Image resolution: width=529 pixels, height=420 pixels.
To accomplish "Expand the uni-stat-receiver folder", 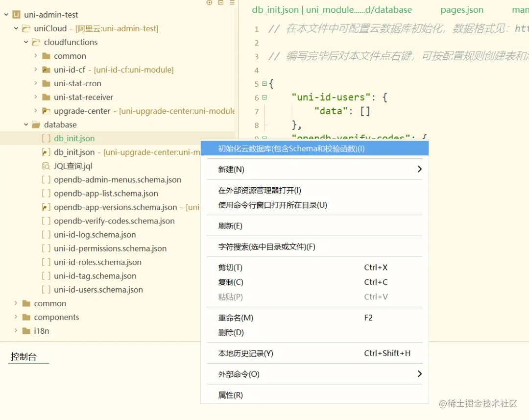I will pos(36,97).
